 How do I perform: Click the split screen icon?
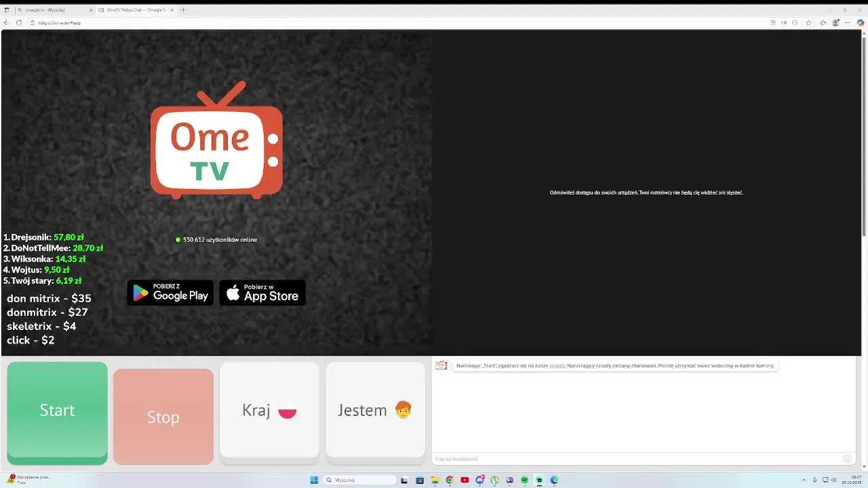tap(773, 22)
